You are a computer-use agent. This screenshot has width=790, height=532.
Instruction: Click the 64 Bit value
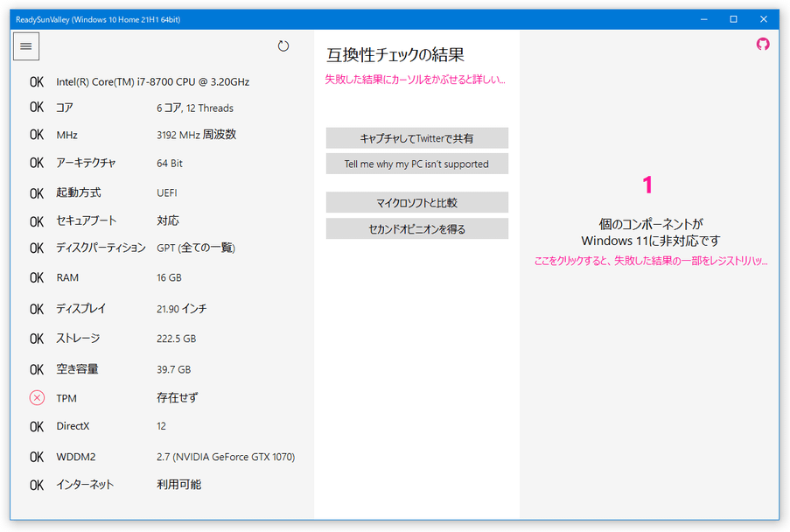click(x=170, y=164)
